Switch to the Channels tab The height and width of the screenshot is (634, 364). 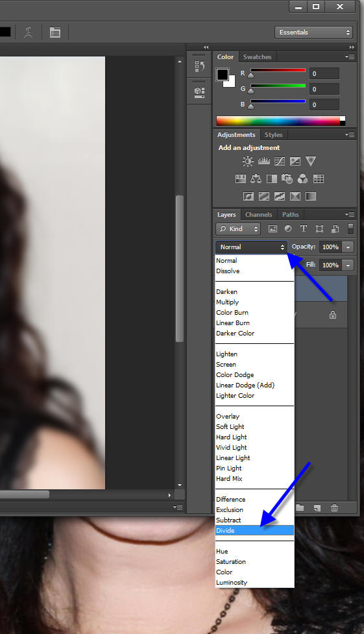tap(258, 215)
